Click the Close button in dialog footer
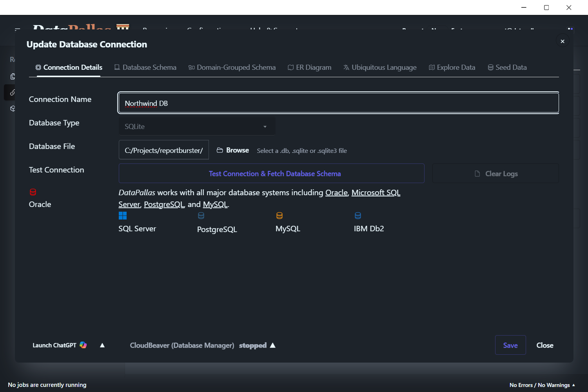 pyautogui.click(x=545, y=345)
